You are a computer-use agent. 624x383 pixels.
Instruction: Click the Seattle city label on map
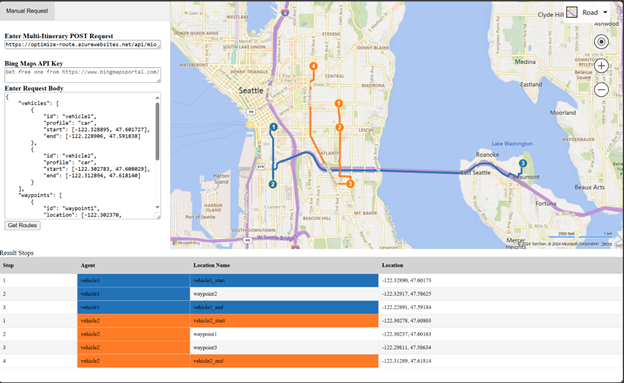(251, 91)
